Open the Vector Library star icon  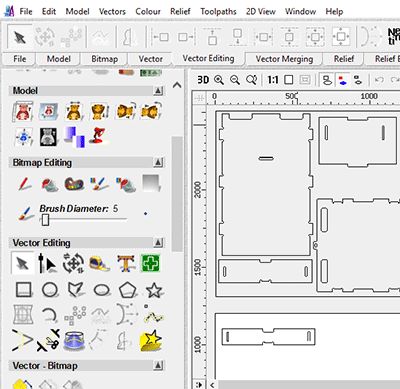pos(151,340)
